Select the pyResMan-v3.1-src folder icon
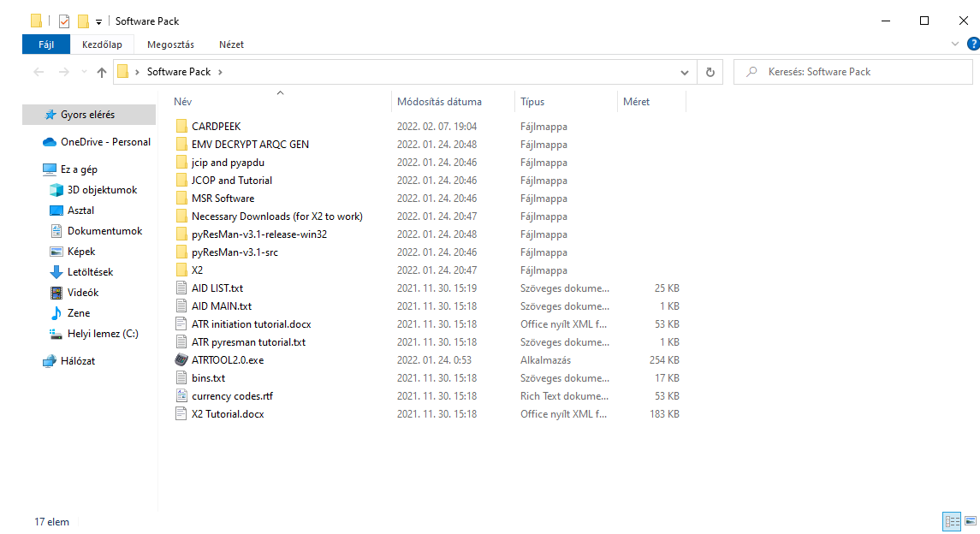 [181, 252]
